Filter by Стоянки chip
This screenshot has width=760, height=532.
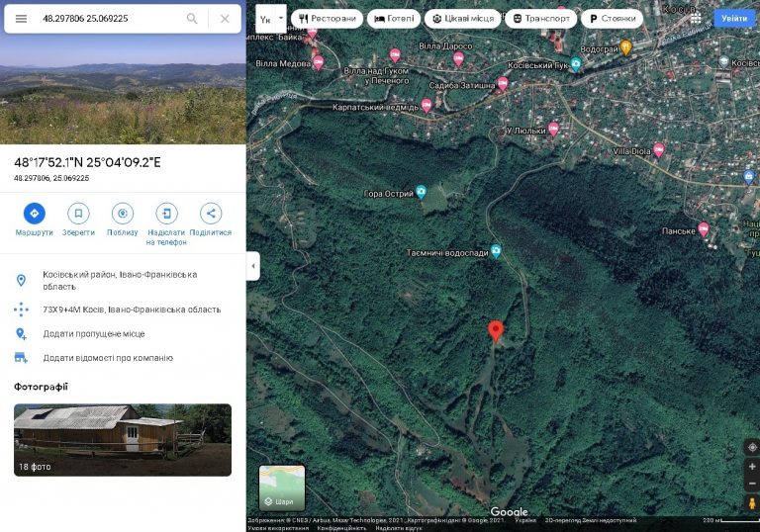pos(613,19)
